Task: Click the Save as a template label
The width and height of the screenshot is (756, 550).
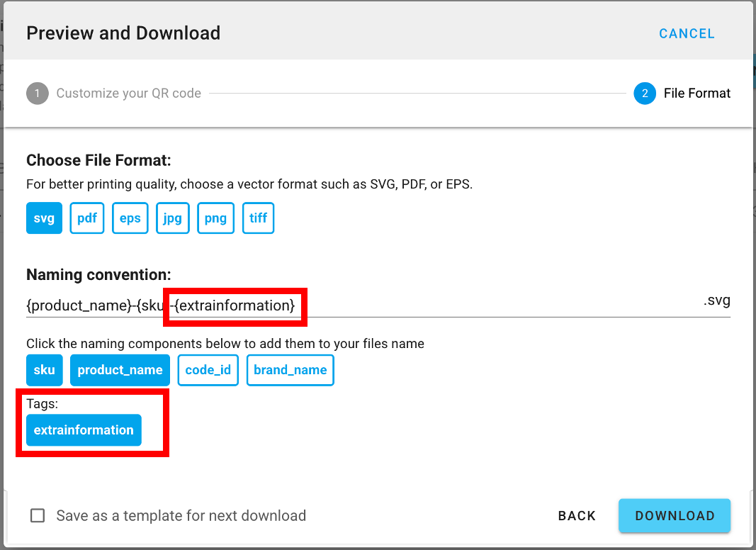Action: pyautogui.click(x=181, y=516)
